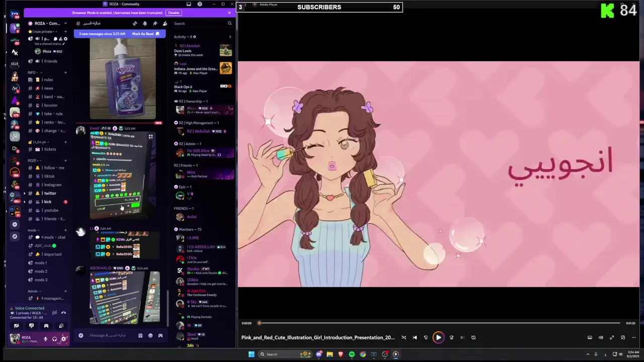Open the soap bottle image attachment
The height and width of the screenshot is (362, 644).
click(123, 79)
